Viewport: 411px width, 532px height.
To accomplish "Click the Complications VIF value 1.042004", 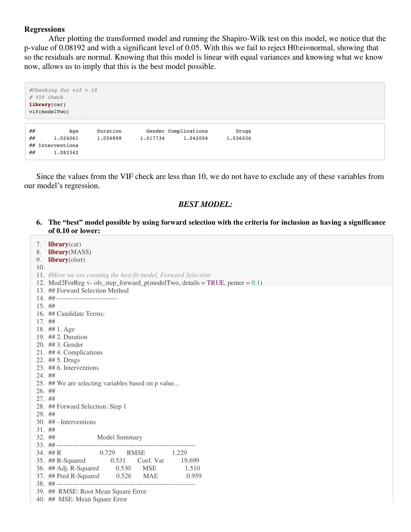I will 196,138.
